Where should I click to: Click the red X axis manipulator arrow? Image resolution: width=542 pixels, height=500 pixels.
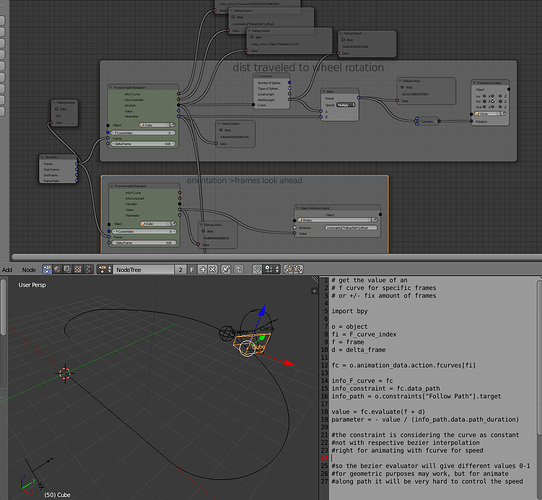point(290,363)
